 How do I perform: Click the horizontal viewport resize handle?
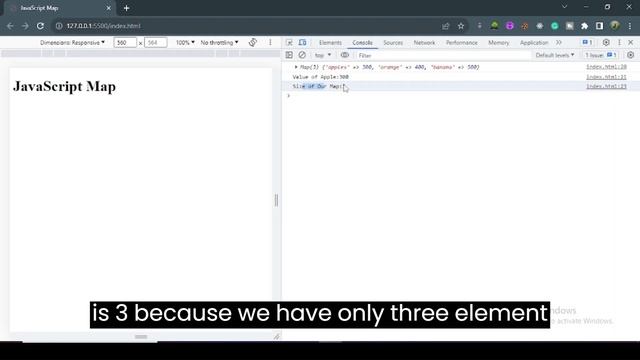(141, 337)
